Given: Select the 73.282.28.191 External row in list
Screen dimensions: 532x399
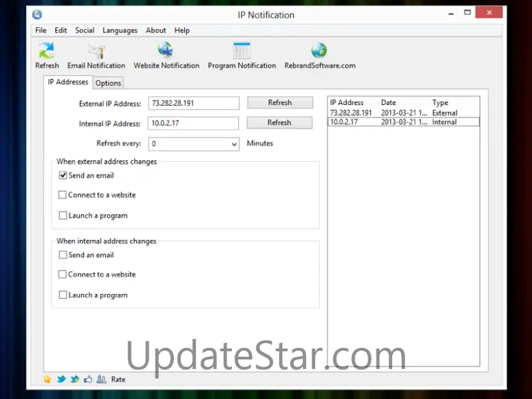Looking at the screenshot, I should tap(403, 113).
